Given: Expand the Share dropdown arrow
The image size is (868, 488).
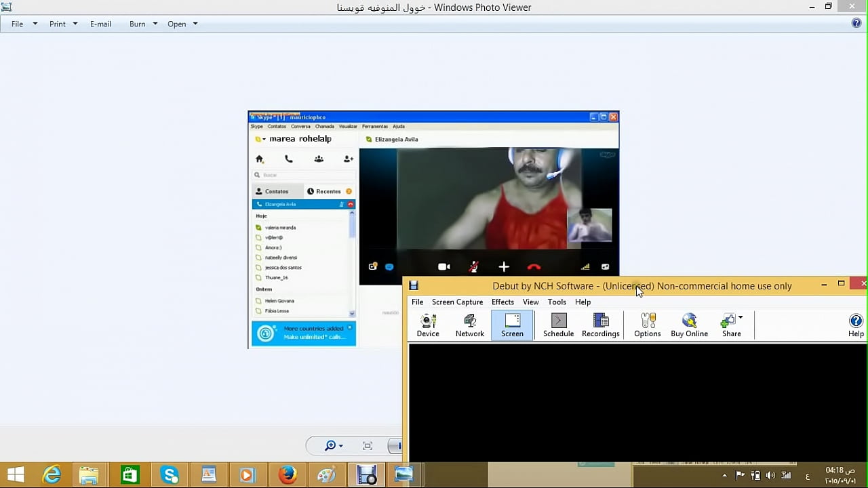Looking at the screenshot, I should pyautogui.click(x=741, y=317).
